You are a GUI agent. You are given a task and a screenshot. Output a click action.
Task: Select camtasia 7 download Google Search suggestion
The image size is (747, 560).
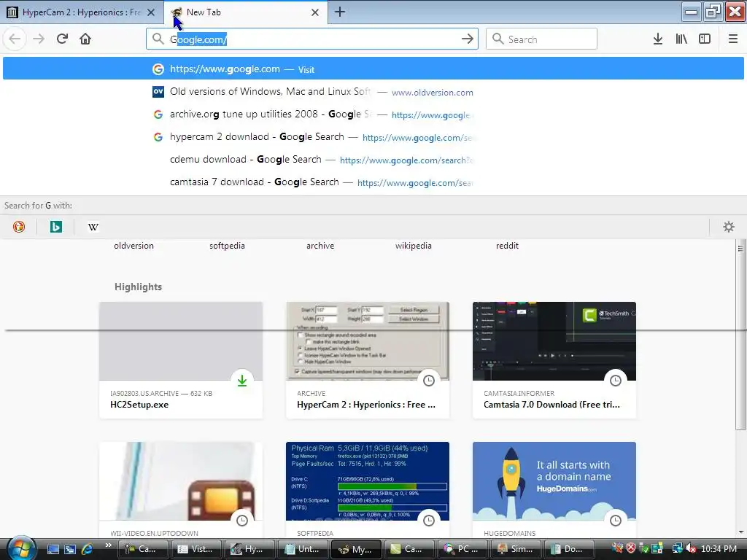(373, 182)
